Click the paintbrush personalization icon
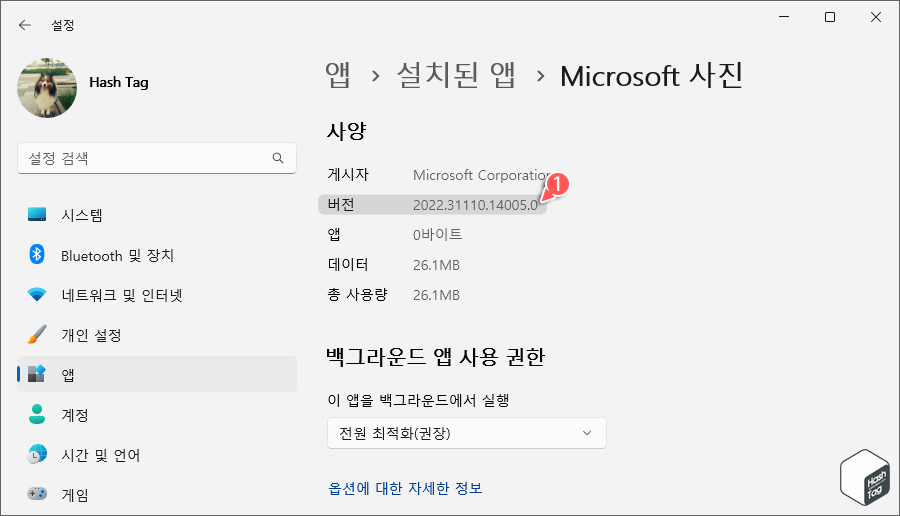 coord(37,334)
